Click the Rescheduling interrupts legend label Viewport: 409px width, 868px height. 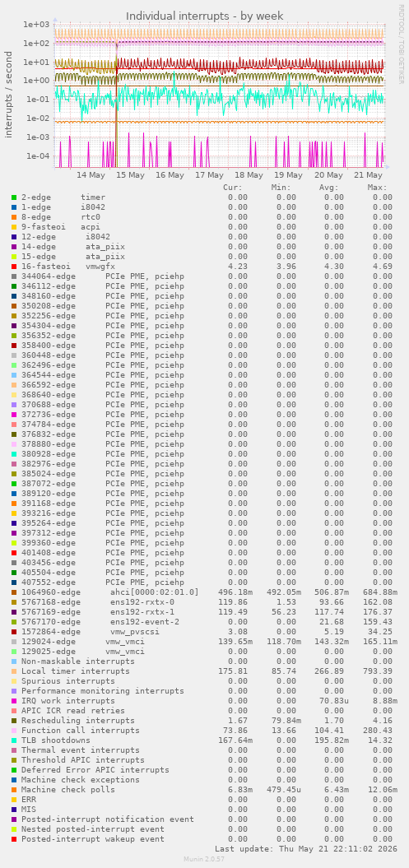78,721
